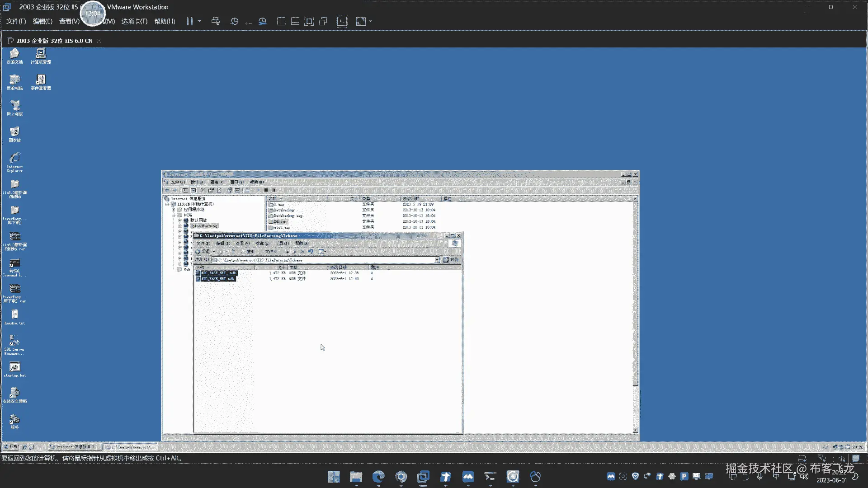This screenshot has width=868, height=488.
Task: Open VMware 选项卡(T) menu
Action: (x=134, y=21)
